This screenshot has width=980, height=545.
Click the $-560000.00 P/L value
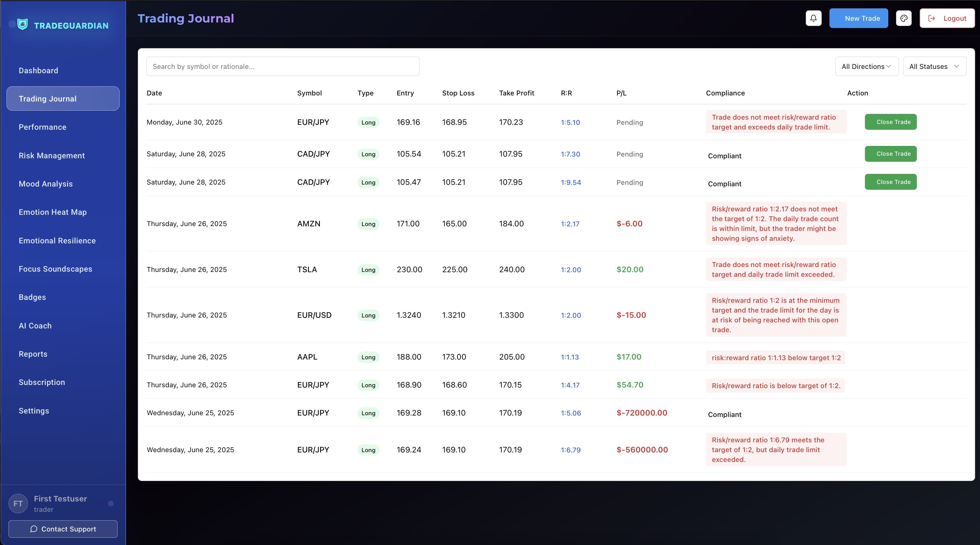[642, 450]
